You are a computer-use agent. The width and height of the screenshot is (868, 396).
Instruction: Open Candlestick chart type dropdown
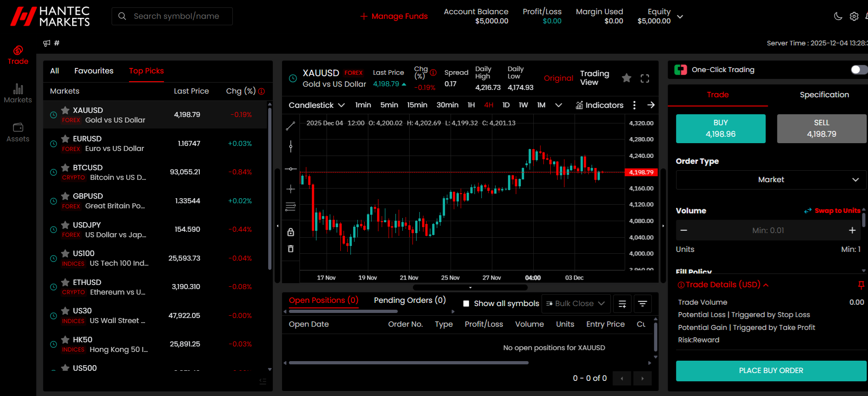tap(316, 105)
